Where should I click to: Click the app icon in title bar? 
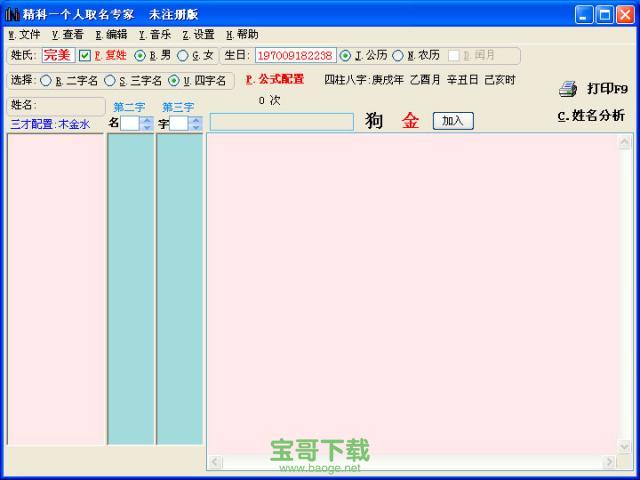point(12,15)
